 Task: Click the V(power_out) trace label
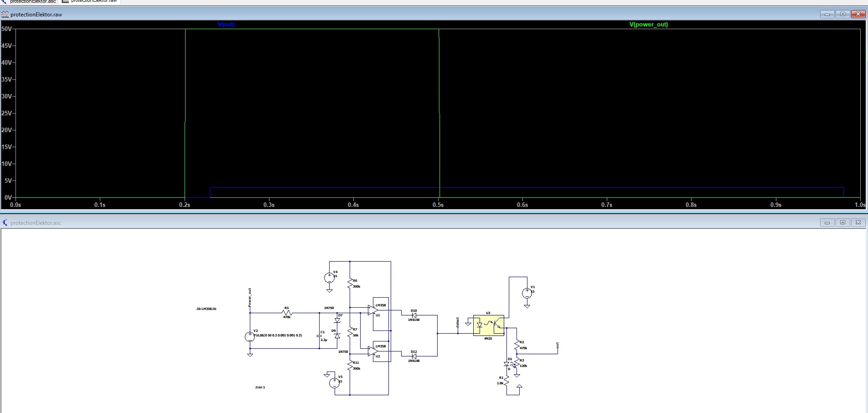(x=649, y=25)
